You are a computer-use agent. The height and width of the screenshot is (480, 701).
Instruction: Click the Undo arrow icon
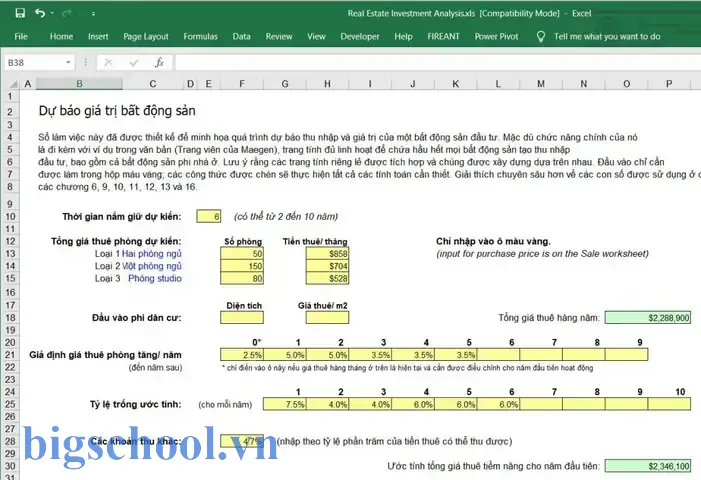pos(40,13)
